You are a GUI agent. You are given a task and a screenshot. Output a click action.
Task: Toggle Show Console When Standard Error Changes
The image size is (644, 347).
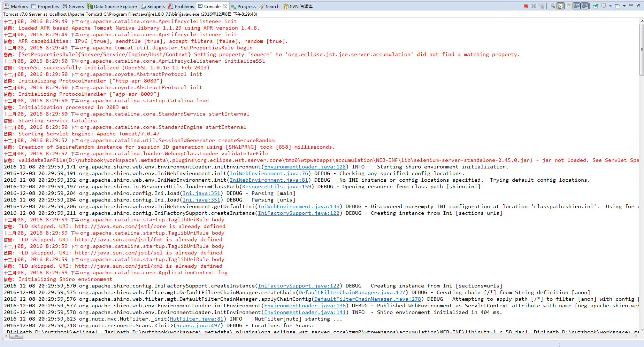pos(585,6)
